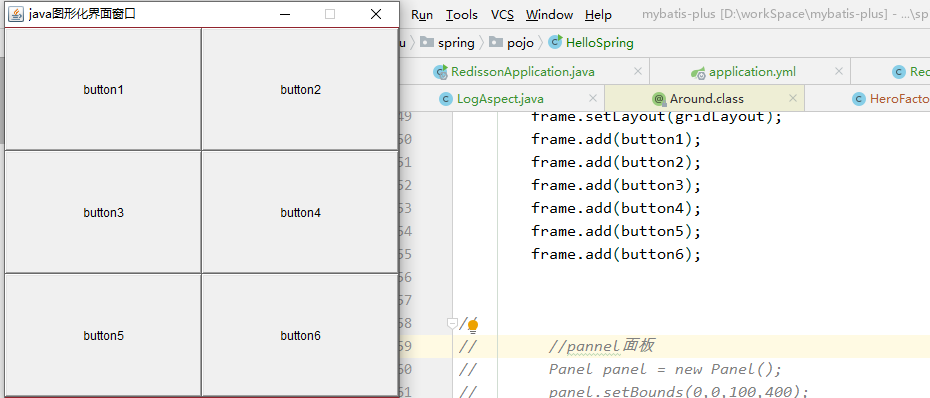Click the frame.add(button6); code line
930x398 pixels.
pyautogui.click(x=616, y=254)
